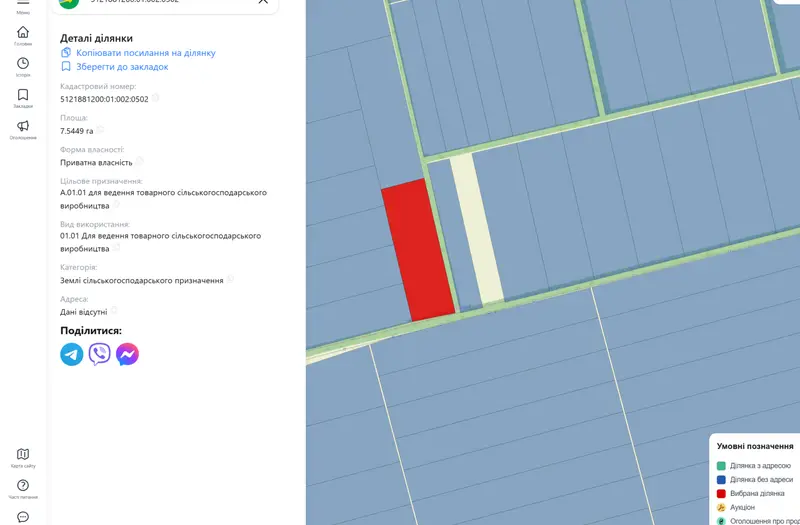Click the area value 7.5449 га

[x=77, y=131]
